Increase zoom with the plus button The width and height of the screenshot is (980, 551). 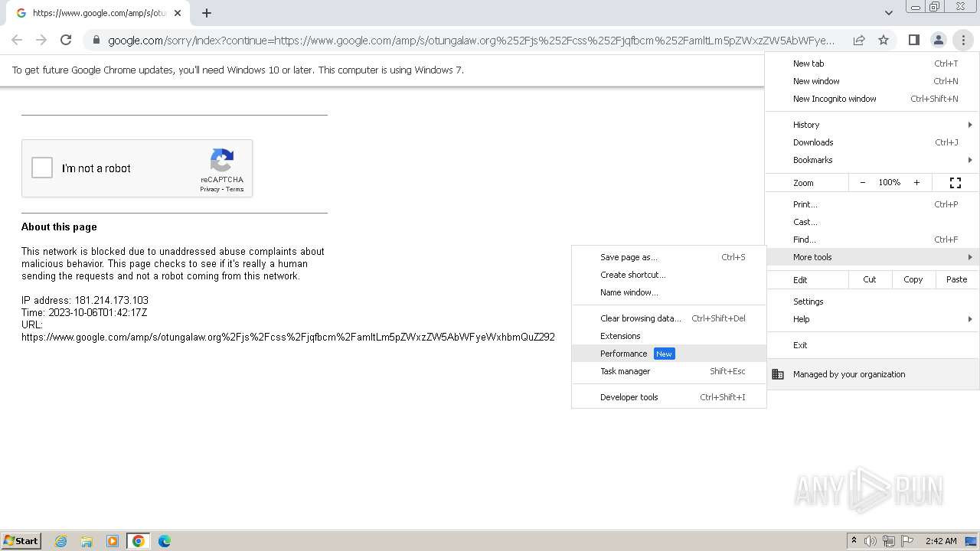click(916, 183)
